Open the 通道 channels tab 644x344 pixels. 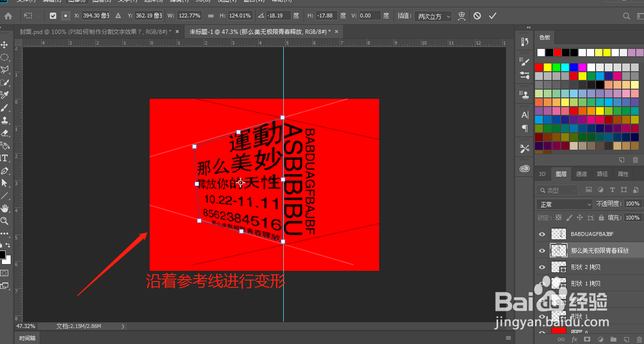pos(582,174)
